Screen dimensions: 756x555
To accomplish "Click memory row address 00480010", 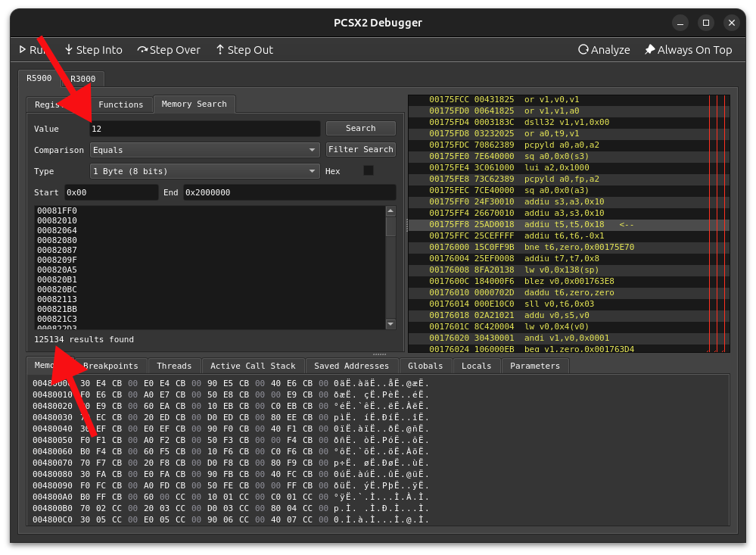I will (52, 394).
